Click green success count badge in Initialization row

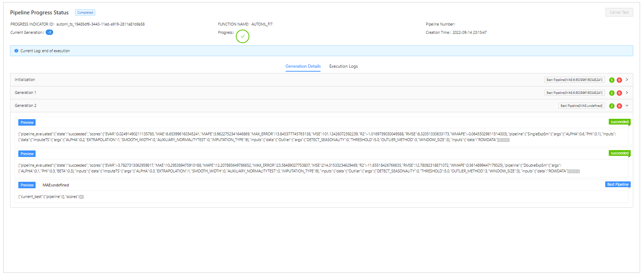point(612,80)
